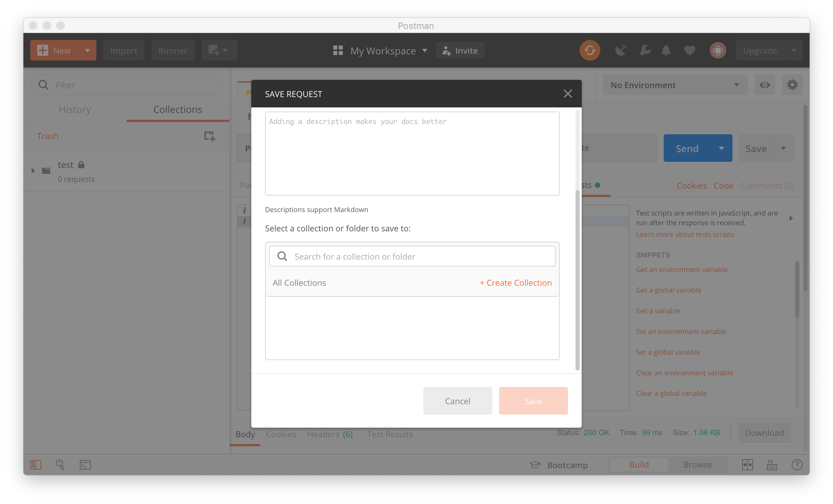The image size is (833, 504).
Task: Open the Help question mark icon
Action: click(x=797, y=465)
